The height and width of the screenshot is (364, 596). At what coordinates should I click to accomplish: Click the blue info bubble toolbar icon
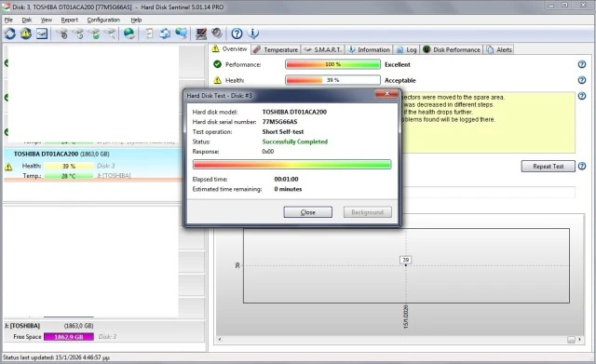252,34
